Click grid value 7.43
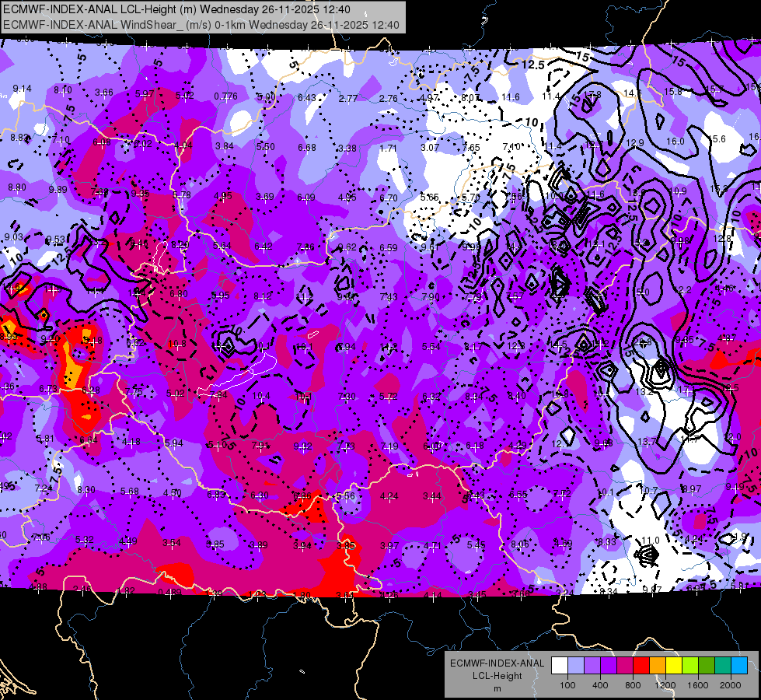Image resolution: width=761 pixels, height=700 pixels. [389, 297]
